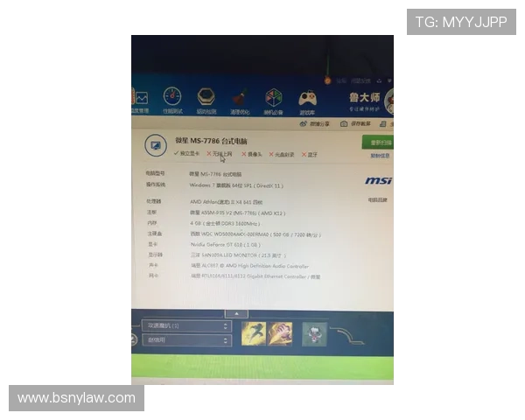Open the 驱动检测 driver detection hexagon icon
This screenshot has height=420, width=525.
[206, 97]
